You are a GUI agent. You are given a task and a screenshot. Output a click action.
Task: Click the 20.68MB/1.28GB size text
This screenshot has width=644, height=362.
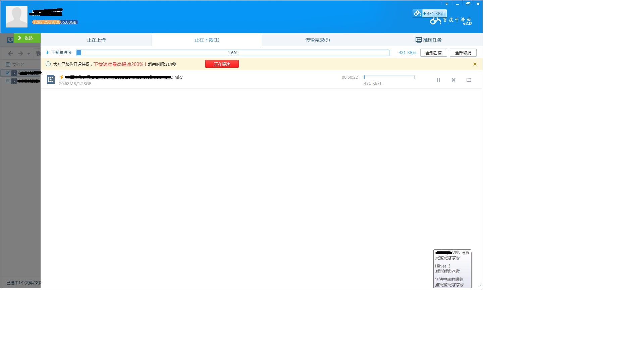pyautogui.click(x=75, y=83)
